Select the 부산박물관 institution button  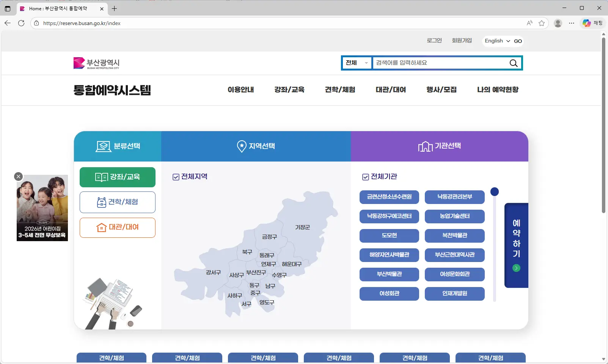(x=389, y=275)
